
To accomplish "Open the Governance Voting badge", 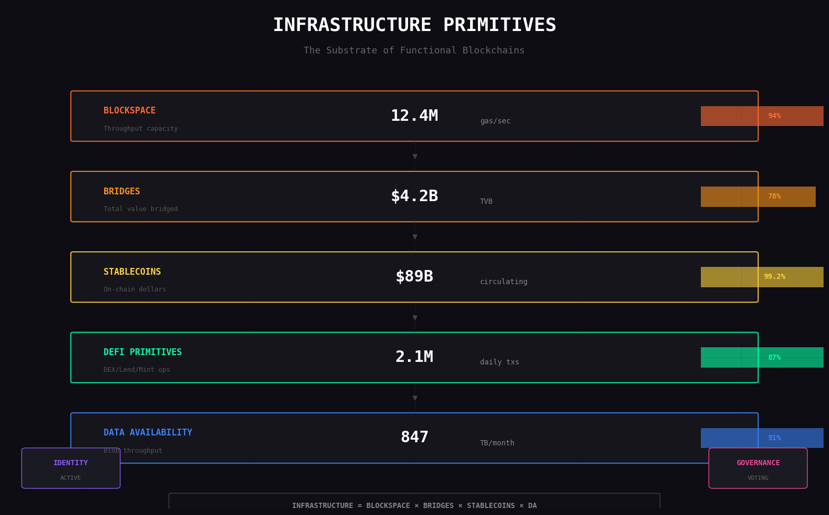I will pyautogui.click(x=758, y=468).
